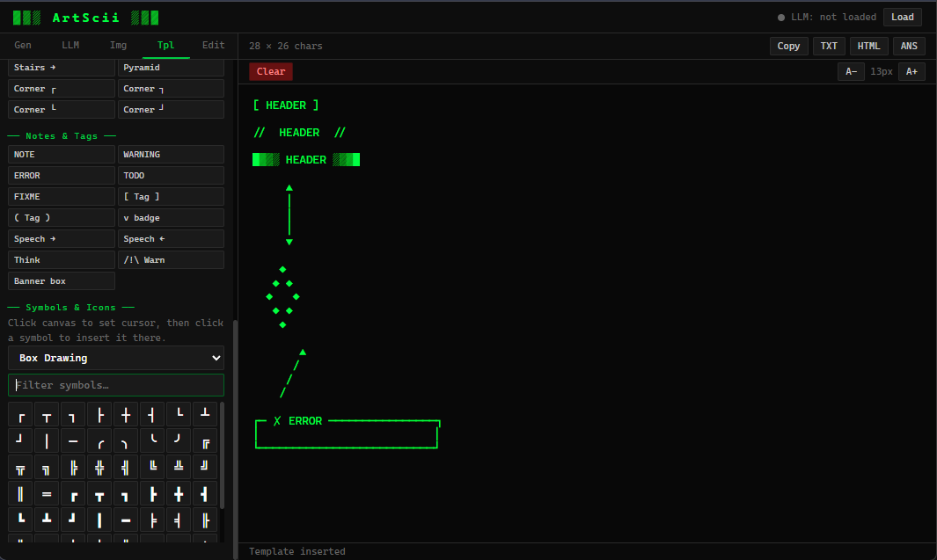Screen dimensions: 937x560
Task: Insert the light bottom-left corner └ symbol
Action: coord(178,414)
